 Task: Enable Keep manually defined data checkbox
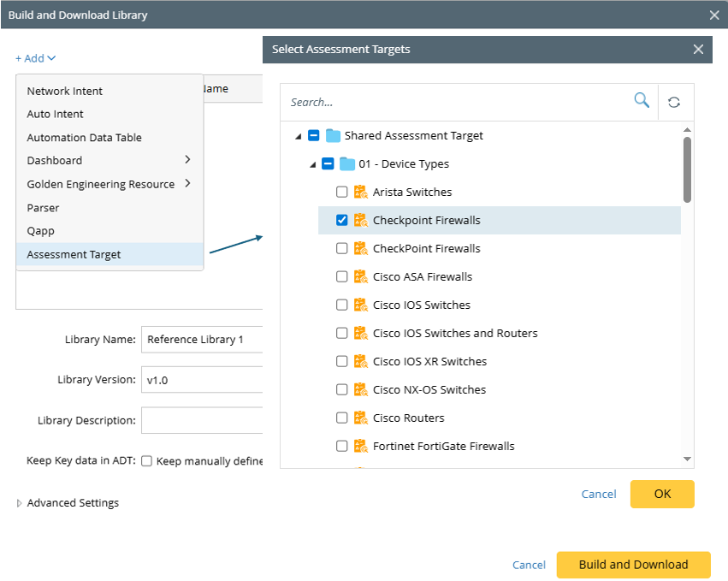(147, 461)
